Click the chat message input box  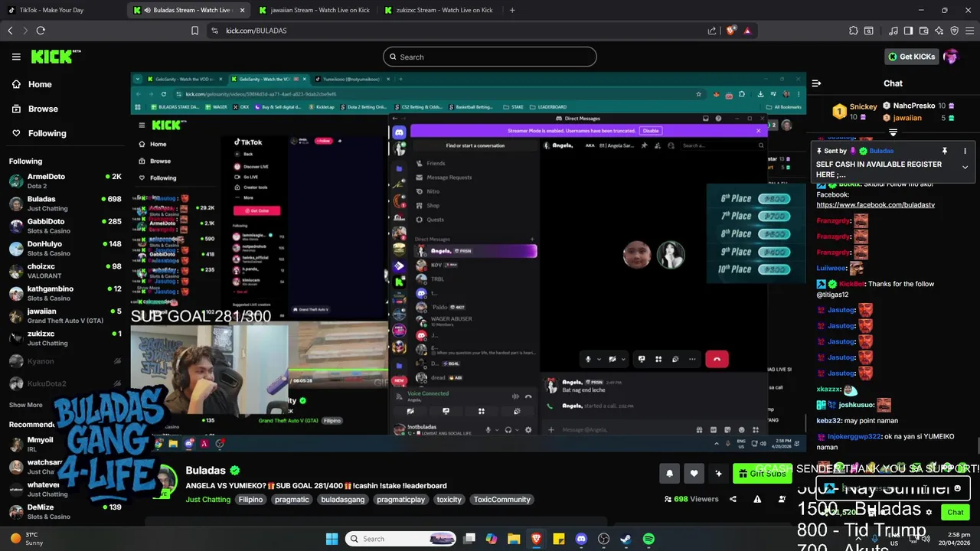pyautogui.click(x=892, y=488)
